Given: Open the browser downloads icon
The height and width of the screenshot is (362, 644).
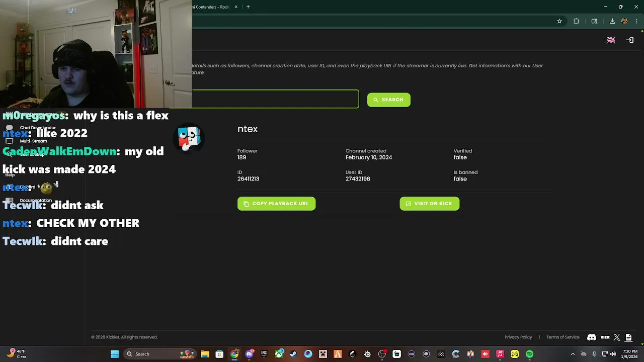Looking at the screenshot, I should (612, 21).
